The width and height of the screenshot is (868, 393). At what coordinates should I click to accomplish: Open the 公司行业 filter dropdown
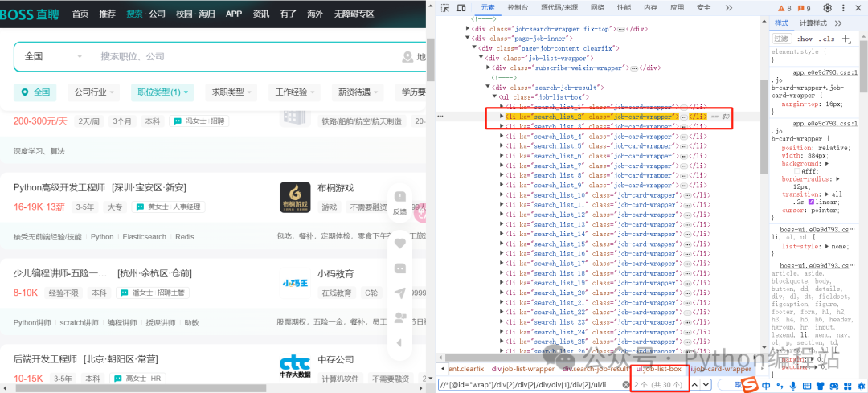pos(93,92)
